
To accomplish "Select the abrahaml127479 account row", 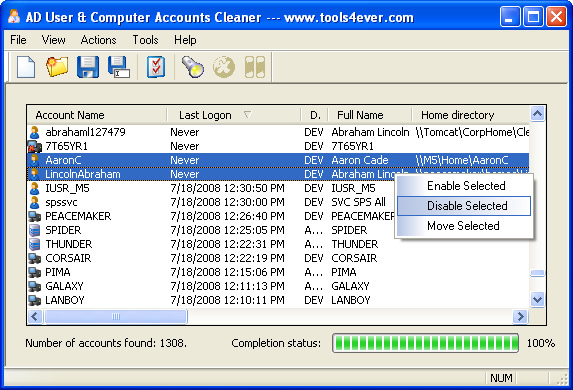I will 278,132.
